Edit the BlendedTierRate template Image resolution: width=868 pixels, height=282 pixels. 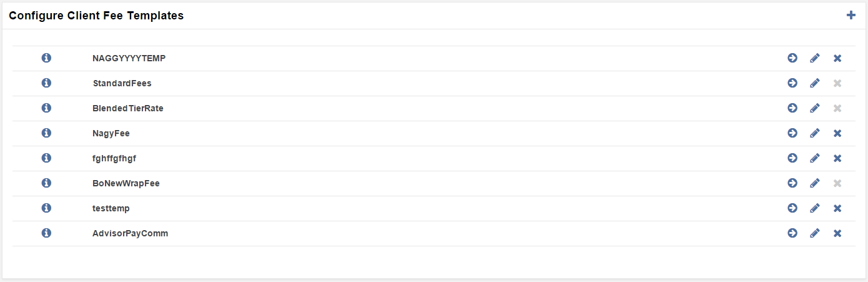point(815,108)
